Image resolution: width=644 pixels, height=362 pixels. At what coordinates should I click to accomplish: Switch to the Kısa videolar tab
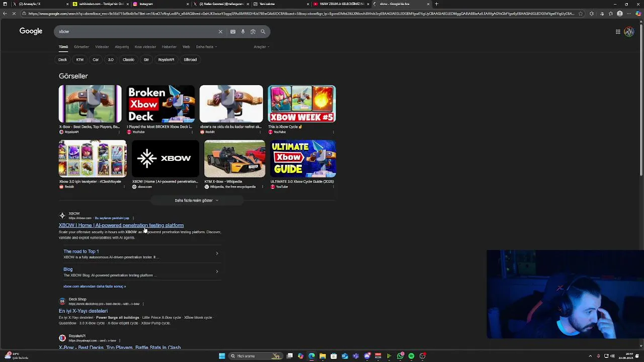coord(145,47)
